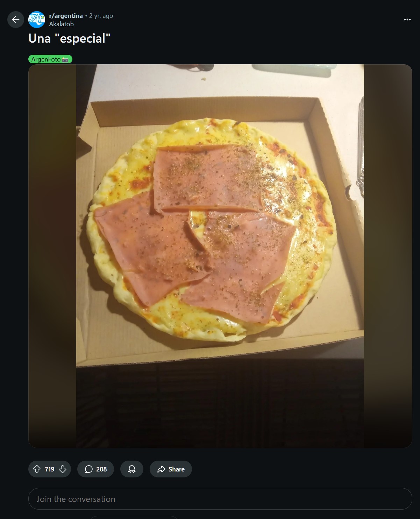This screenshot has height=519, width=420.
Task: Focus the "Join the conversation" comment field
Action: (220, 499)
